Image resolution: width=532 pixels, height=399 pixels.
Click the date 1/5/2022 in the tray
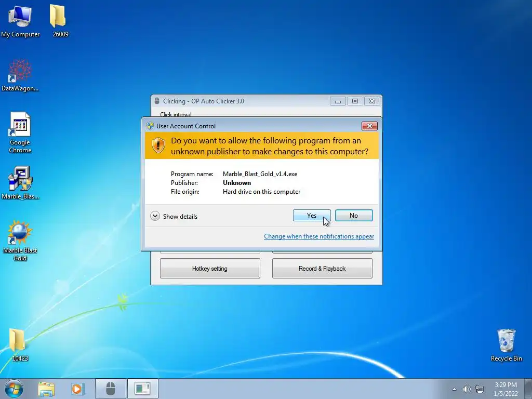click(x=506, y=394)
